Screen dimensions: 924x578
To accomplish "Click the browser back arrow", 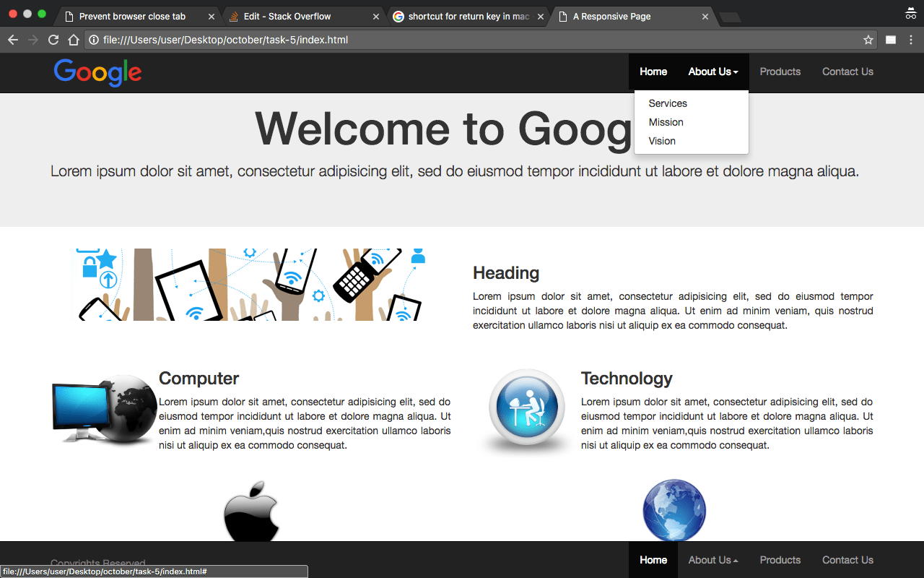I will (x=12, y=40).
